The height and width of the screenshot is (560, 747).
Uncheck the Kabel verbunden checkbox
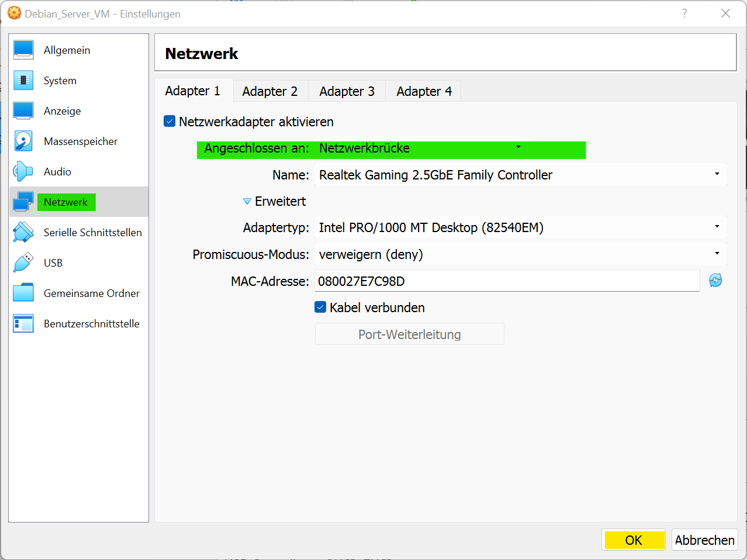click(x=320, y=307)
